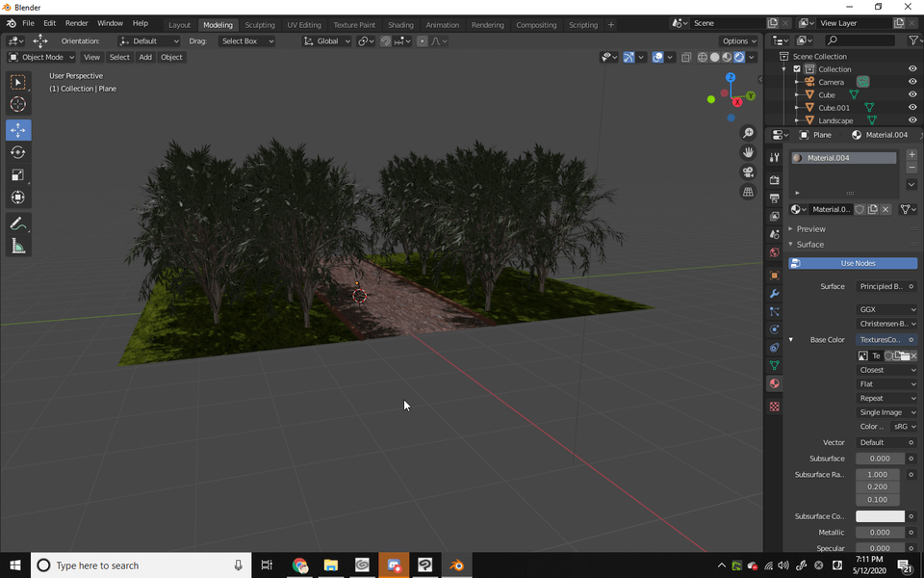
Task: Open the Render menu
Action: tap(76, 23)
